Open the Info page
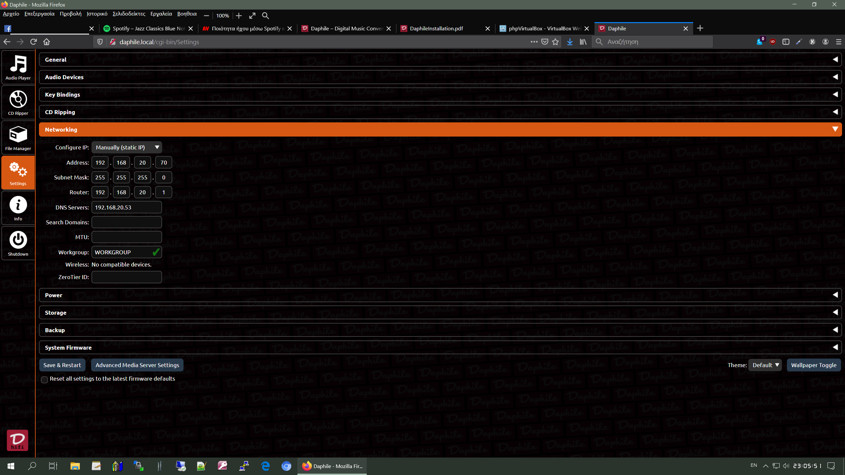The height and width of the screenshot is (475, 845). 18,208
